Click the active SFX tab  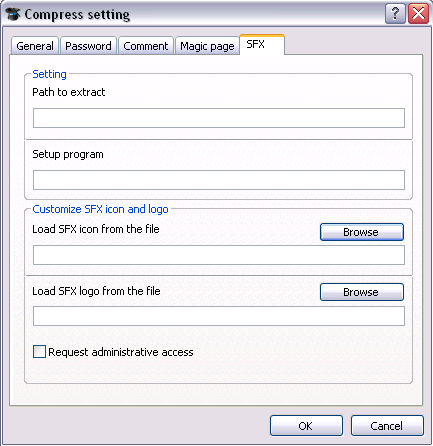pos(262,44)
